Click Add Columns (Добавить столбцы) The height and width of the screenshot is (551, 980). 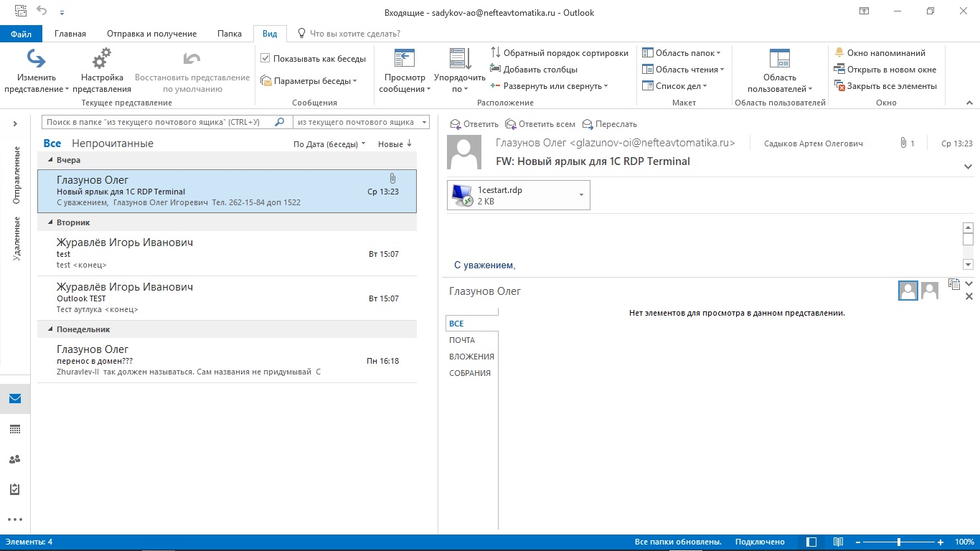pos(534,70)
